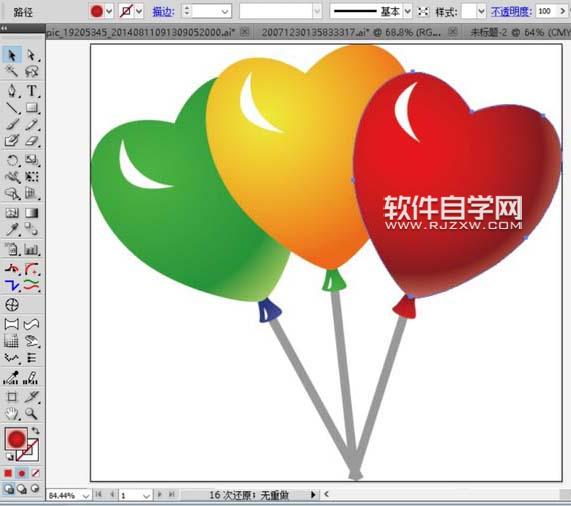
Task: Reset to default fill and stroke
Action: point(9,457)
